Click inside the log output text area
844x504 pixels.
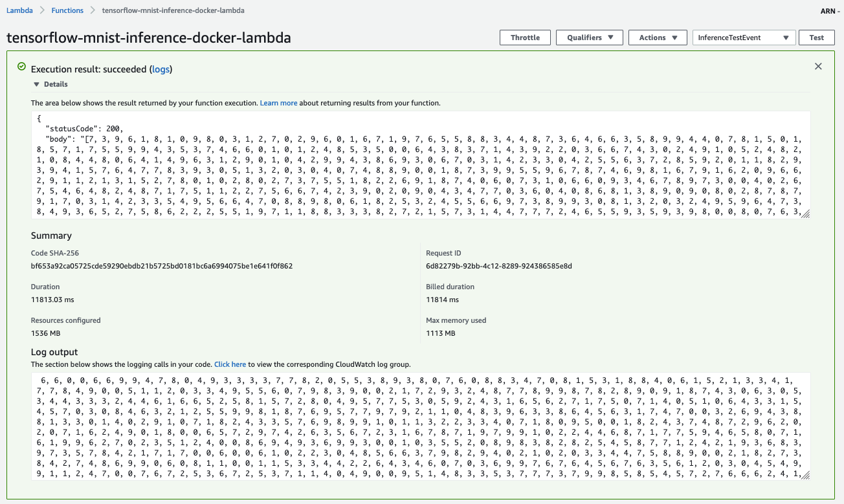coord(421,426)
